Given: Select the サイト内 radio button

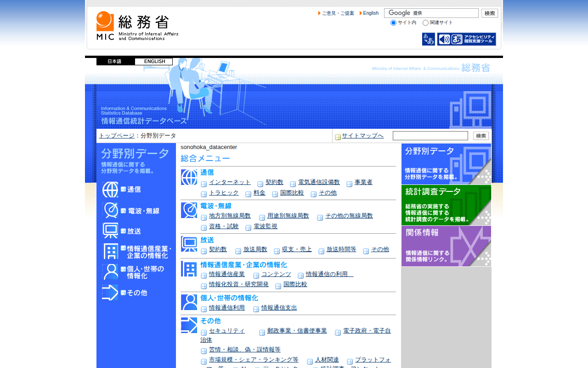Looking at the screenshot, I should pos(393,23).
